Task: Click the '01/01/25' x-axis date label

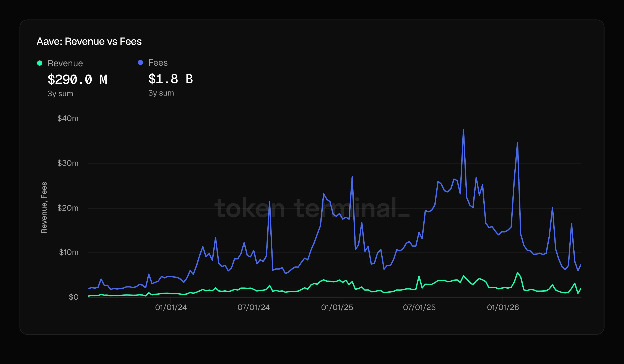Action: point(337,307)
